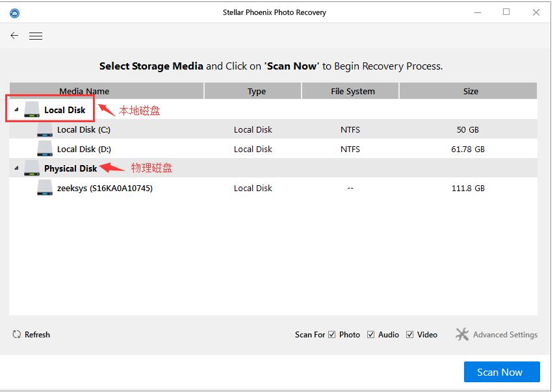Uncheck the Video checkbox
The image size is (557, 392).
409,334
